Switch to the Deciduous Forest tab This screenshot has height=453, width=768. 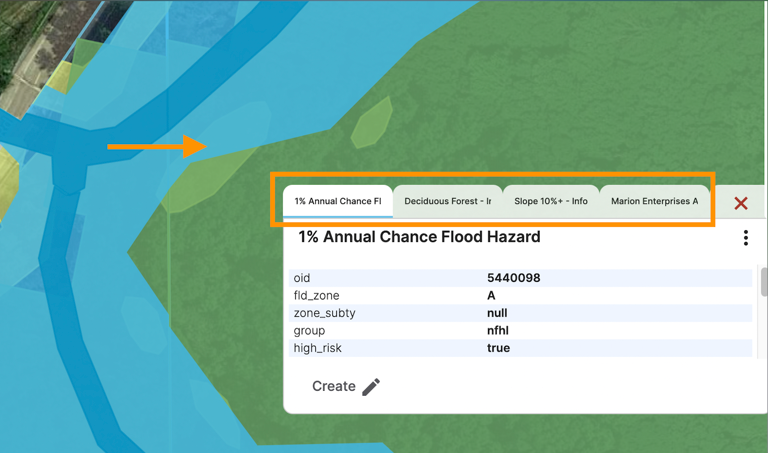coord(447,201)
